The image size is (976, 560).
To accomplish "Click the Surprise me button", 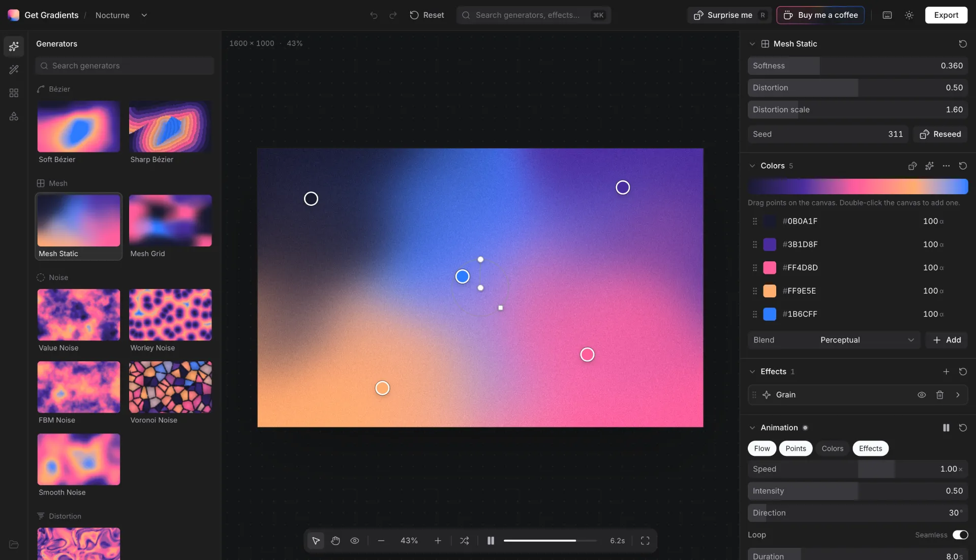I will pos(729,15).
